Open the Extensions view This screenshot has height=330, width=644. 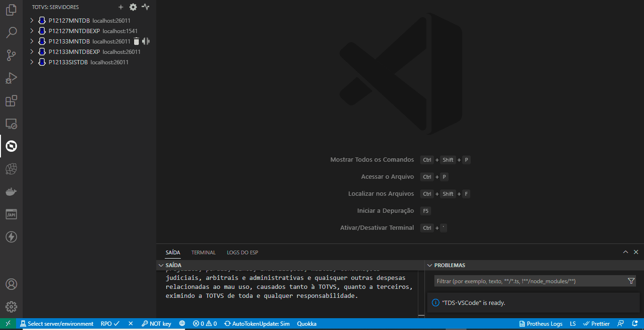pyautogui.click(x=11, y=100)
